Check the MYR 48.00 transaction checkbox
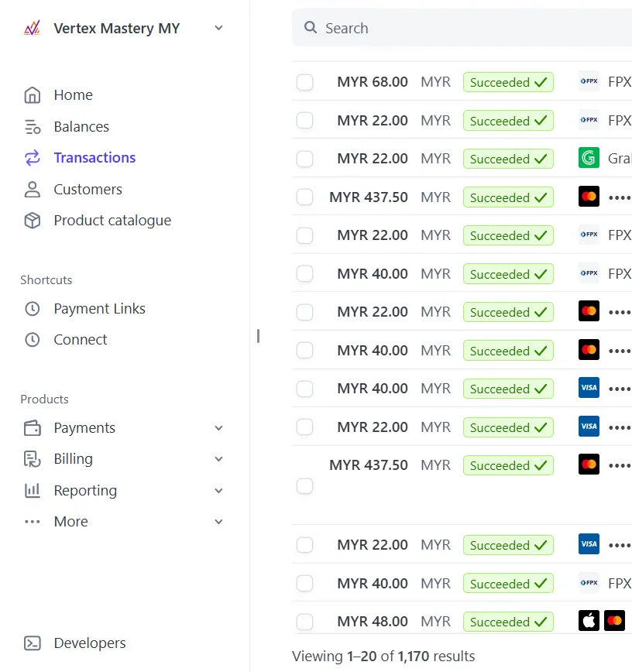 pos(305,622)
